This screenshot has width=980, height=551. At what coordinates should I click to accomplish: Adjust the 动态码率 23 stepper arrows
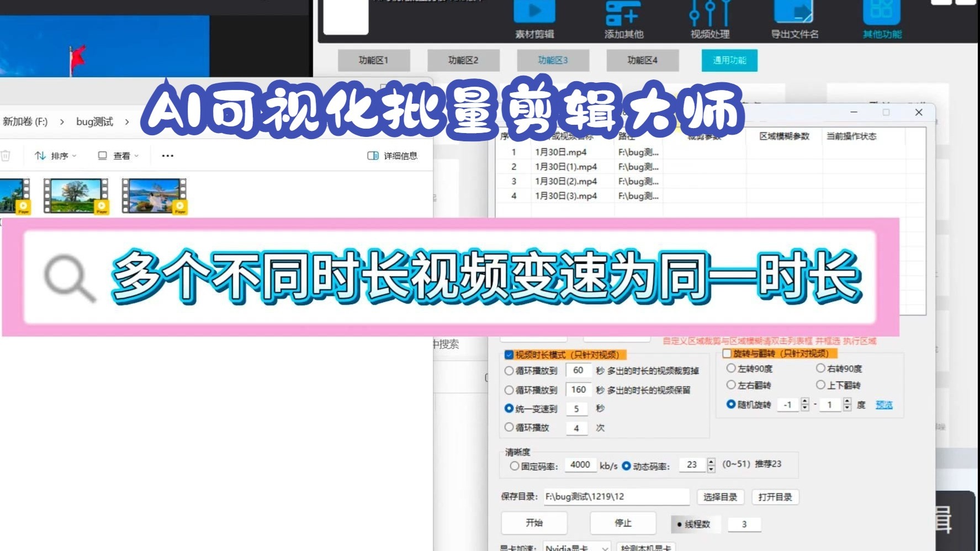(x=711, y=465)
